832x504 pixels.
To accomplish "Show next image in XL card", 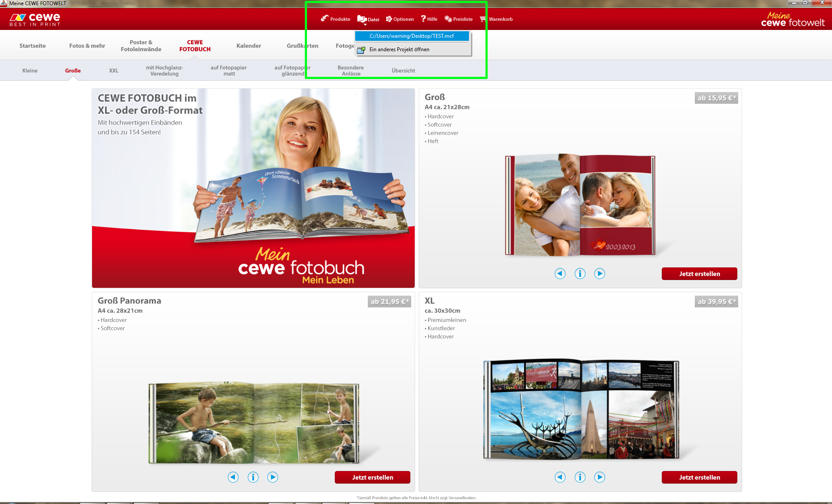I will (600, 477).
